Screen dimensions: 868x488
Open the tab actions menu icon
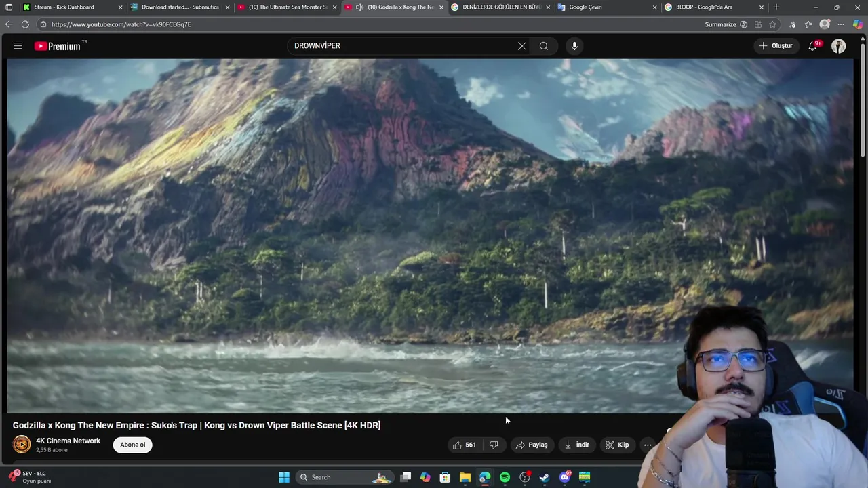[x=9, y=7]
